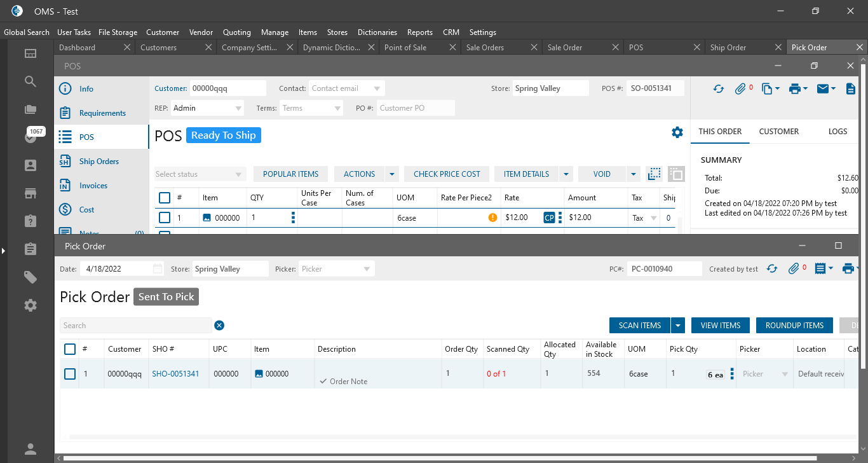Expand the arrow next to ACTIONS button
Screen dimensions: 868x463
tap(392, 174)
